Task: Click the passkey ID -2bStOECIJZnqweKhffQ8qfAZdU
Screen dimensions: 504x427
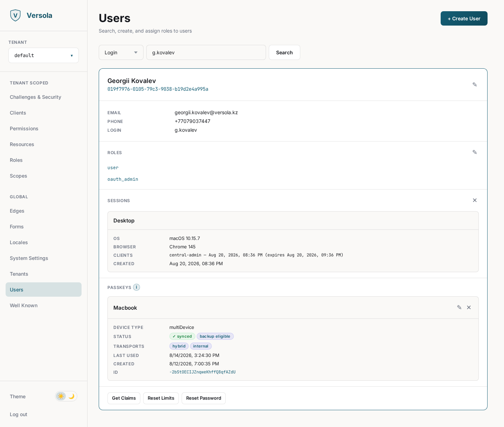Action: coord(202,372)
